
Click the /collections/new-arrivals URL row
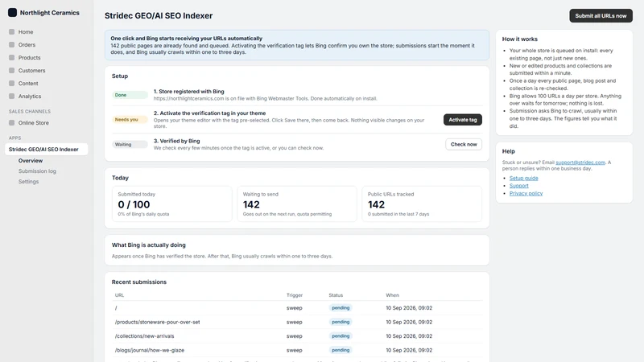point(297,336)
